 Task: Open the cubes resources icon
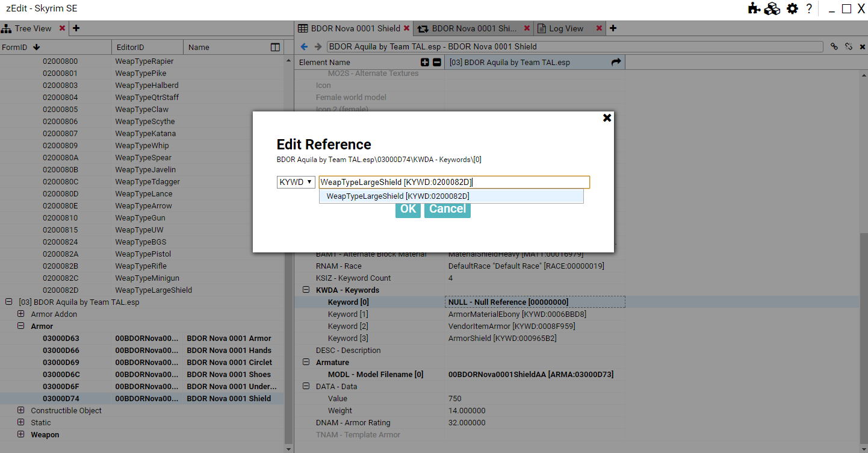click(x=772, y=8)
